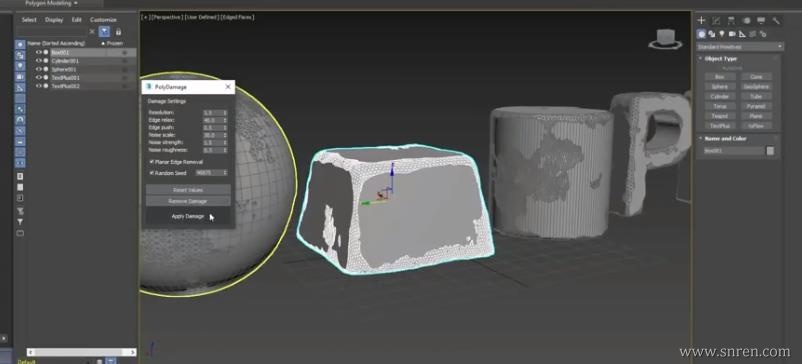Viewport: 802px width, 364px height.
Task: Hide Cylinder001 with its eye icon
Action: [x=38, y=61]
